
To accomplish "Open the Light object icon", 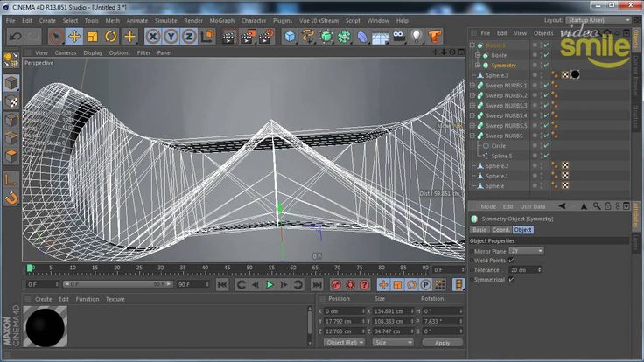I will coord(416,36).
